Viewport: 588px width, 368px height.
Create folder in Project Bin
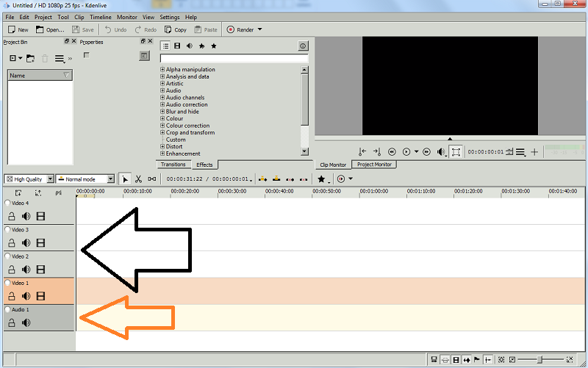click(30, 59)
